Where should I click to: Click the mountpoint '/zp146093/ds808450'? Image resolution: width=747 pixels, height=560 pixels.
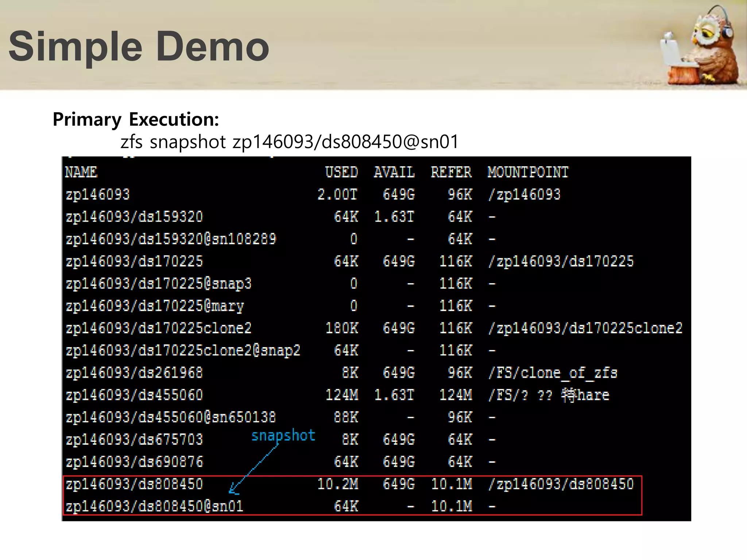561,484
